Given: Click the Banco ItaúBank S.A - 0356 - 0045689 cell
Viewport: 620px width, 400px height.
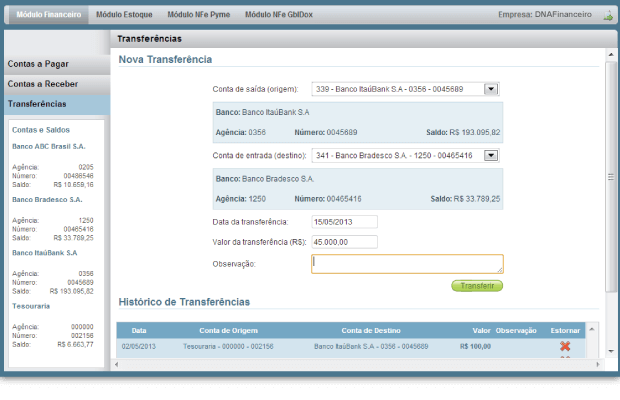Looking at the screenshot, I should tap(371, 347).
